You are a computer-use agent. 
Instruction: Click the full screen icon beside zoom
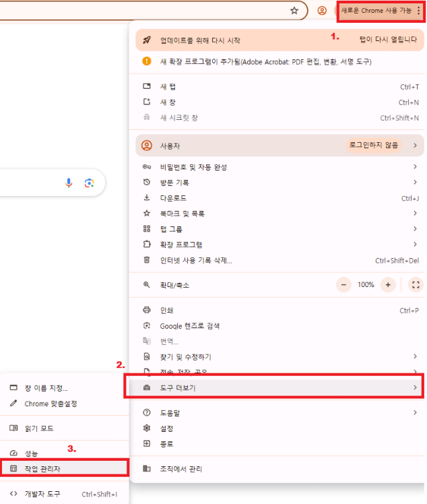416,285
